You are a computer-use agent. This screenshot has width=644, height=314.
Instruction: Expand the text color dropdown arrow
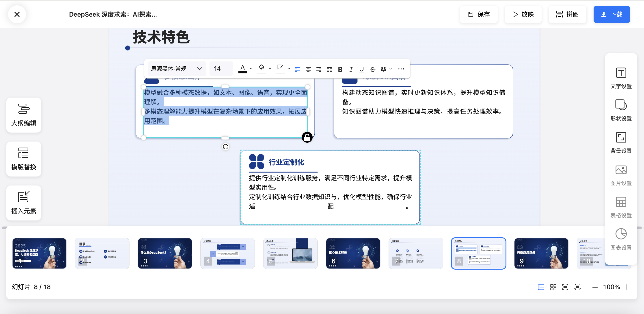click(251, 69)
